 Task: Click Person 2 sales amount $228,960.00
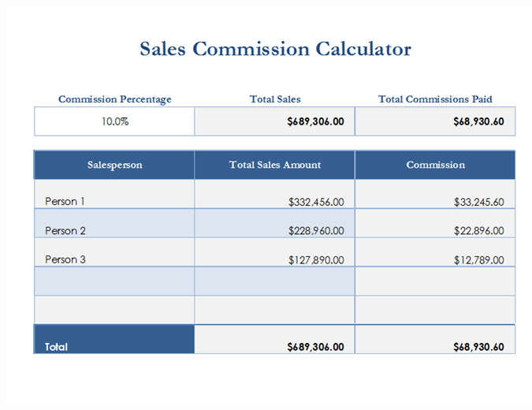pos(274,230)
